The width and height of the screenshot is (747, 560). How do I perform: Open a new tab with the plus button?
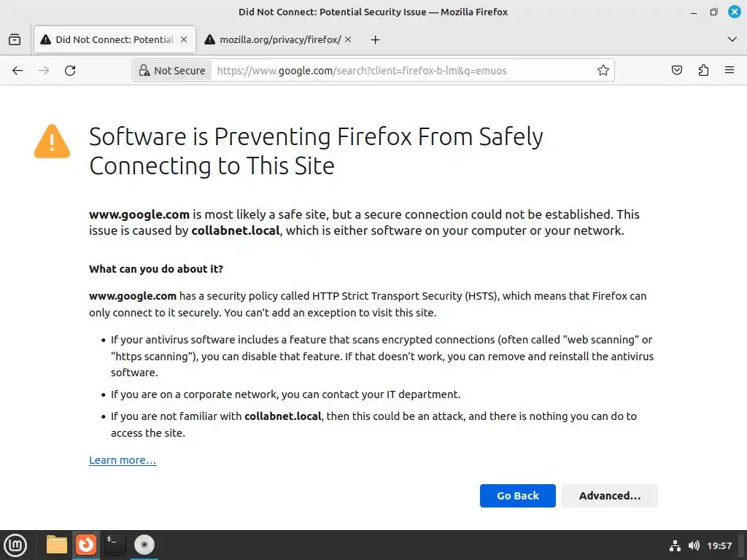point(375,39)
